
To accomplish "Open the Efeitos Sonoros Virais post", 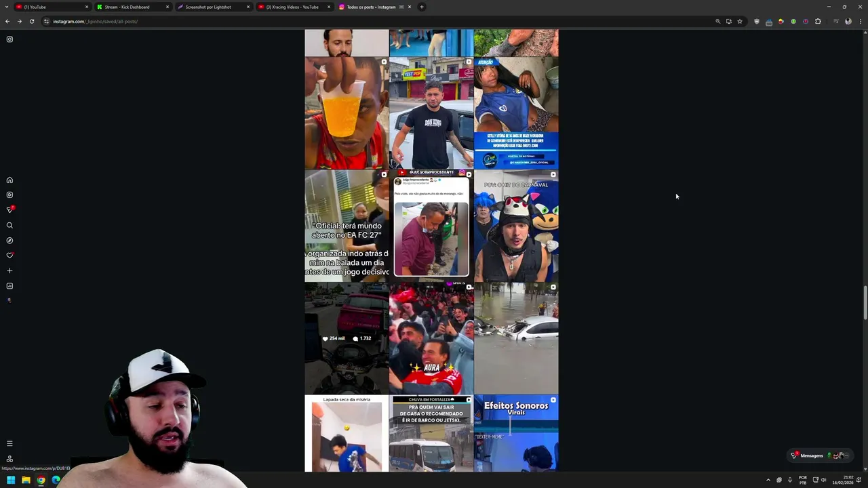I will pos(516,434).
